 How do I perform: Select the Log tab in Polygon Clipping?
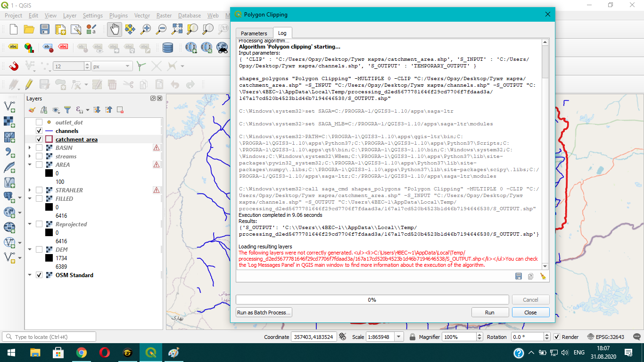pyautogui.click(x=282, y=33)
